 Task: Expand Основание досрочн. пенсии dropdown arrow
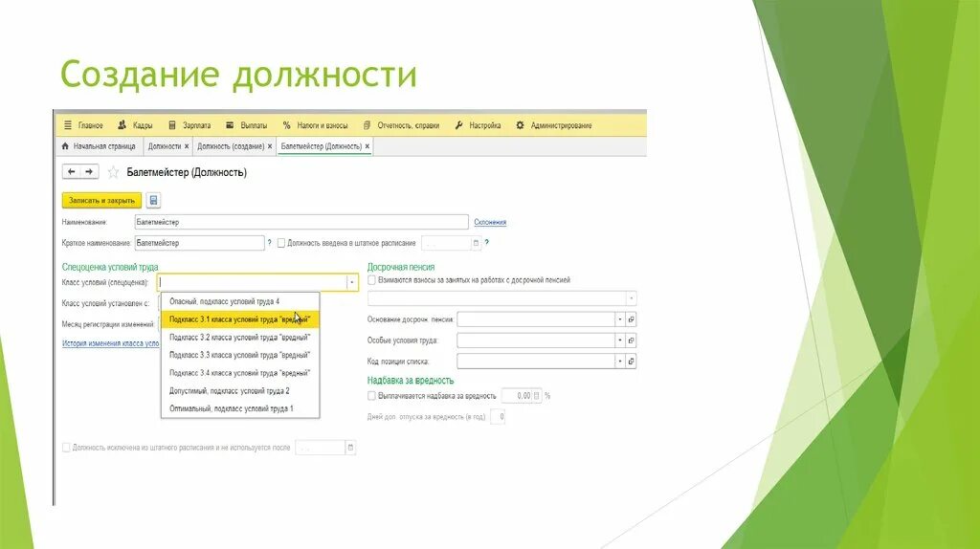coord(620,319)
